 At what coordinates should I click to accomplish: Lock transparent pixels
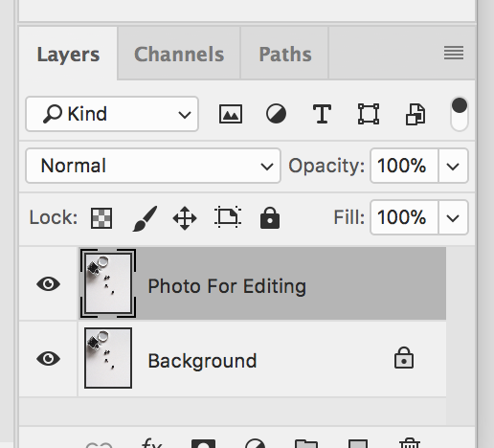[101, 218]
